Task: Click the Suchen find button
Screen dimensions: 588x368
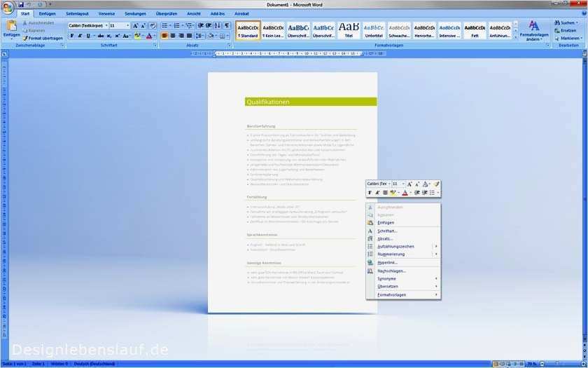Action: 566,22
